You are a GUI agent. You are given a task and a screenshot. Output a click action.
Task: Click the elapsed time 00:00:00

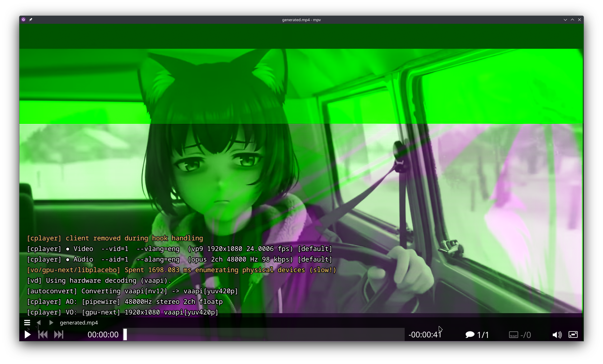103,335
